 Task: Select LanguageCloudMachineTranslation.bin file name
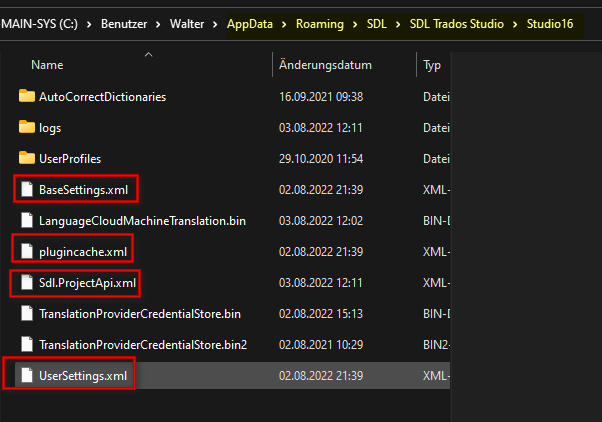[142, 221]
